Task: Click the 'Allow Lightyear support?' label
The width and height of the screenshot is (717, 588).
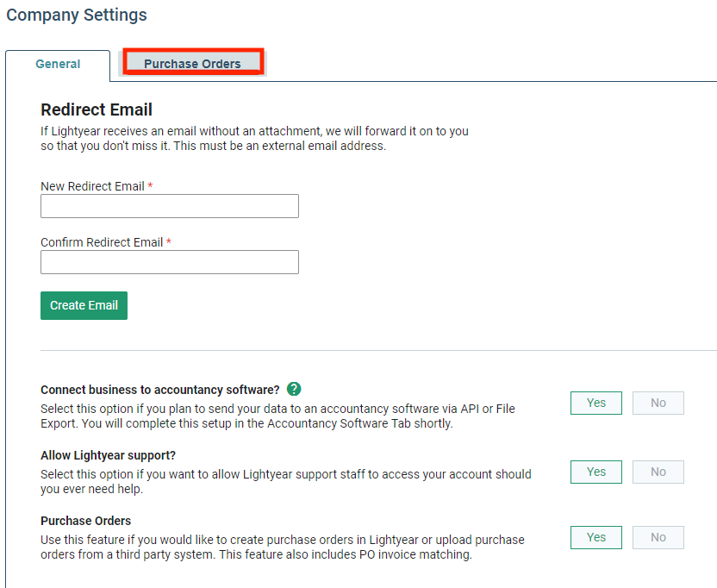Action: click(x=108, y=455)
